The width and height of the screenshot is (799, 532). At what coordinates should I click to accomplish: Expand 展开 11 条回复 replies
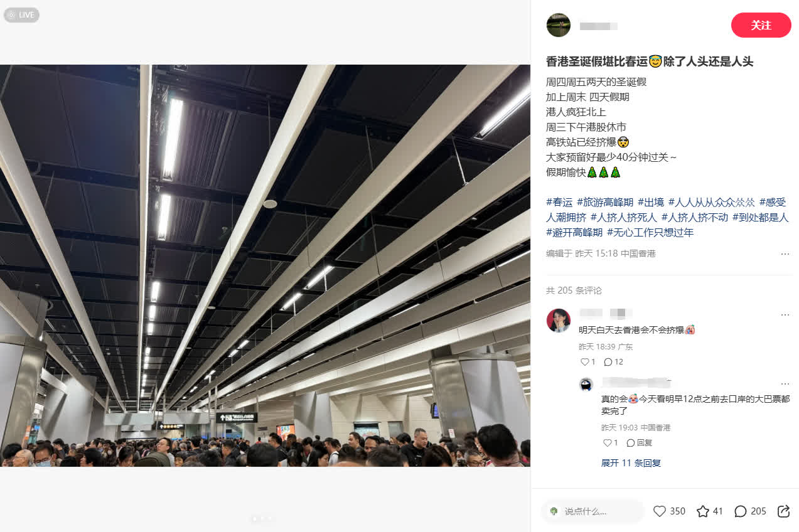631,463
